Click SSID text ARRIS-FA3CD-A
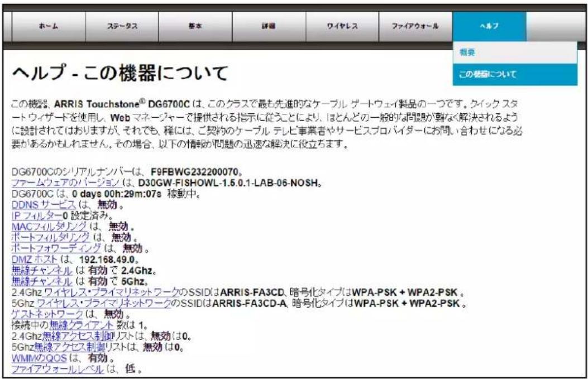This screenshot has width=588, height=379. [250, 303]
